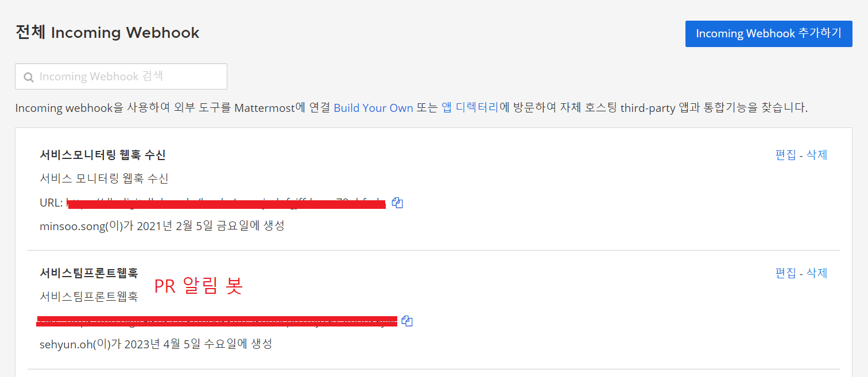Delete the 서비스모니터링 웹훅 수신 webhook
This screenshot has width=868, height=377.
[817, 155]
